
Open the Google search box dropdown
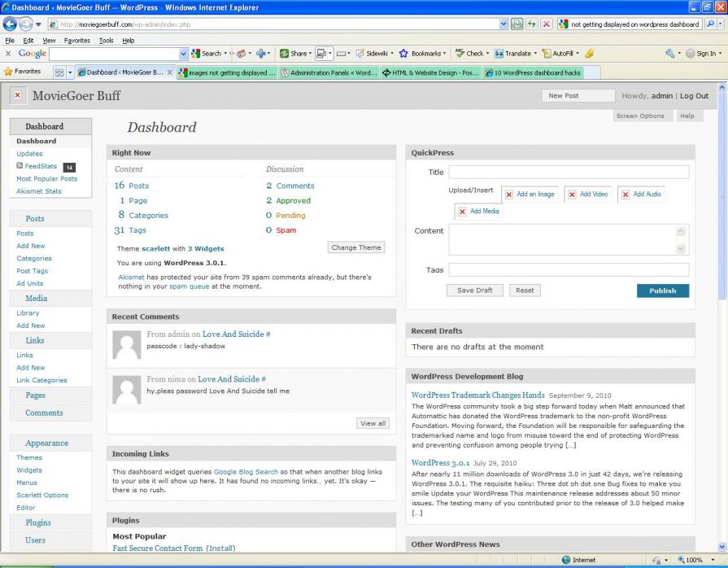tap(183, 54)
